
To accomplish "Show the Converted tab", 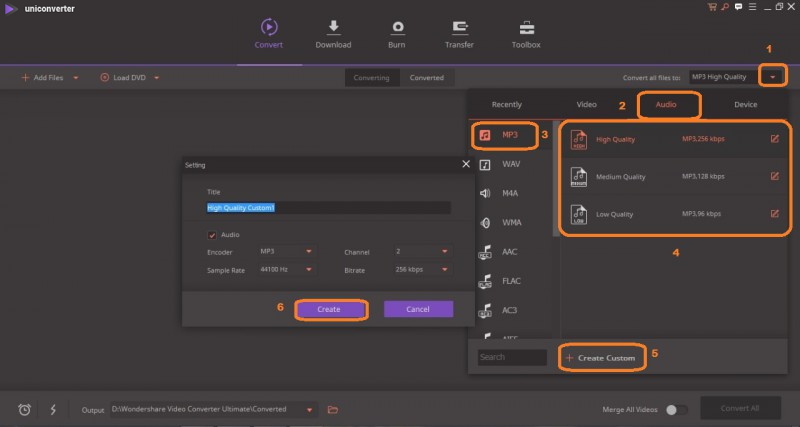I will pyautogui.click(x=427, y=78).
